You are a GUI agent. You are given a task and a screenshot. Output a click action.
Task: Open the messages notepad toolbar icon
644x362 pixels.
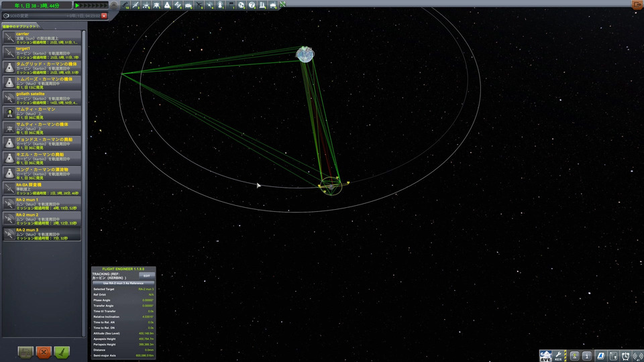pyautogui.click(x=612, y=356)
